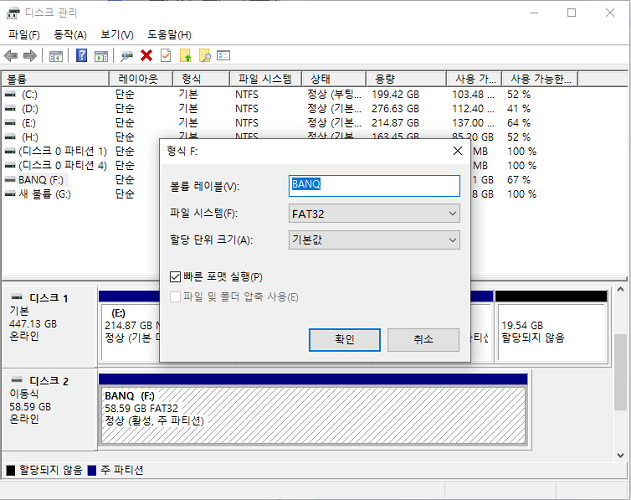Viewport: 631px width, 500px height.
Task: Click the navy 주 파티션 legend swatch
Action: pos(92,470)
